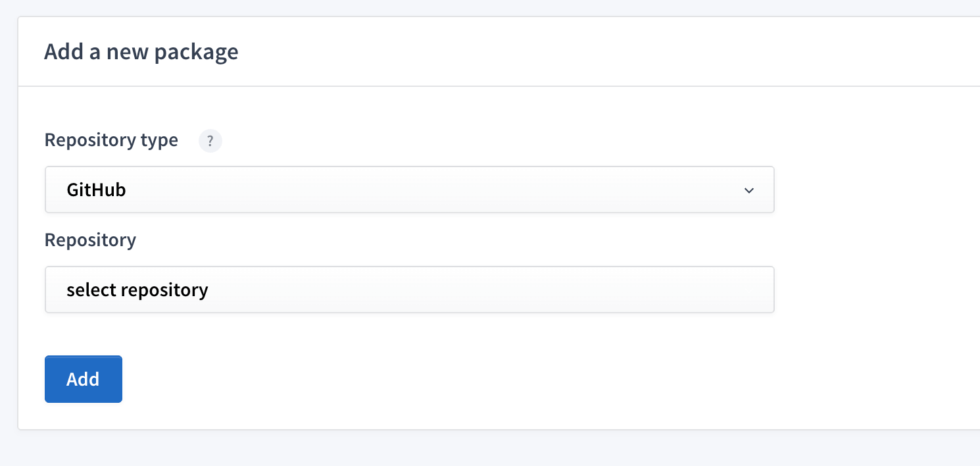
Task: Activate the field under the Repository label
Action: pos(409,290)
